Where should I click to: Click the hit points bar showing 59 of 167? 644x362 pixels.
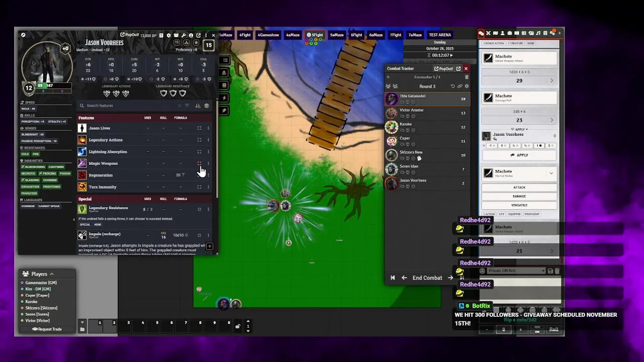53,86
